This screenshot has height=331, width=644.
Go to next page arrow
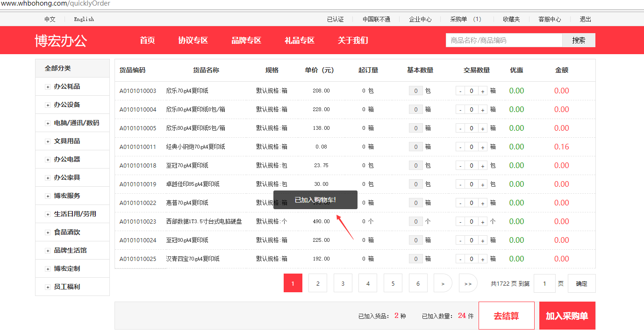(x=443, y=283)
